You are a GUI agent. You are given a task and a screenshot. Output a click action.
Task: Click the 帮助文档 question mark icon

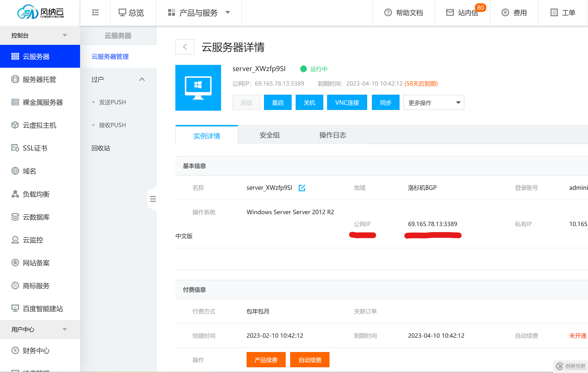click(x=388, y=12)
